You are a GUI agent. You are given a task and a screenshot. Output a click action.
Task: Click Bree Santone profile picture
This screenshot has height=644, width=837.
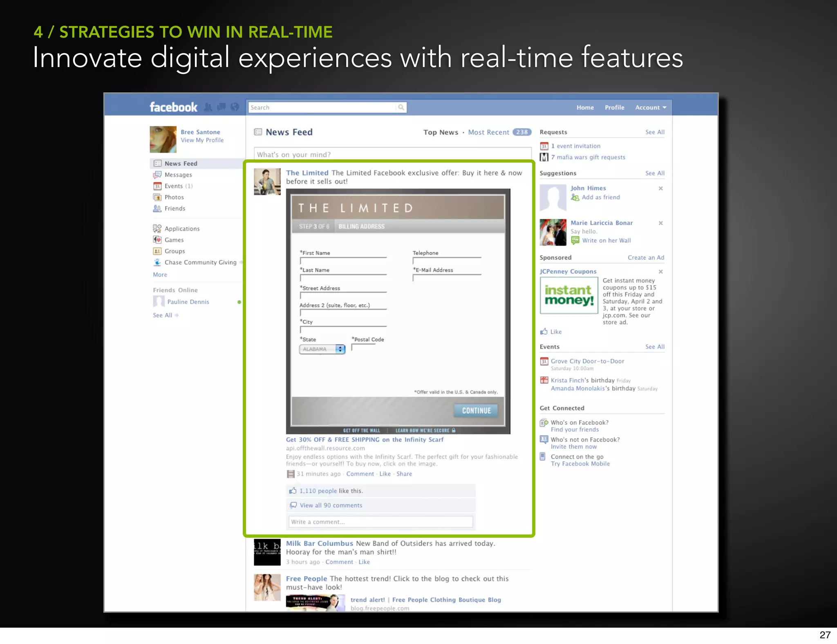tap(163, 139)
